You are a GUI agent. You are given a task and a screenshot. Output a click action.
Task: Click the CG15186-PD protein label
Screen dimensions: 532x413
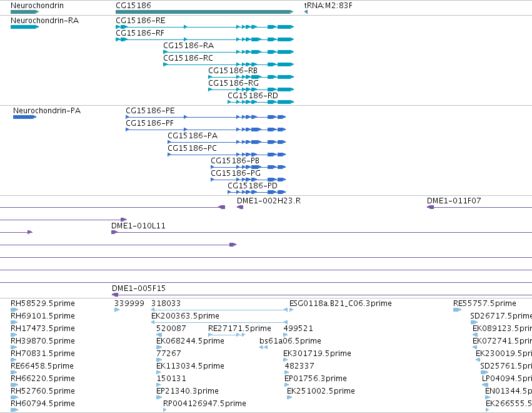coord(253,186)
